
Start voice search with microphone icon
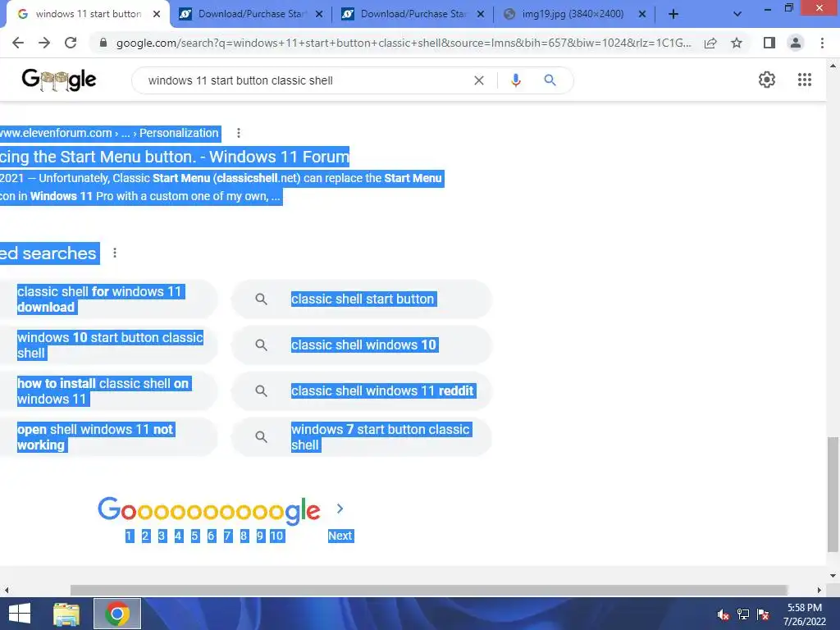coord(515,80)
